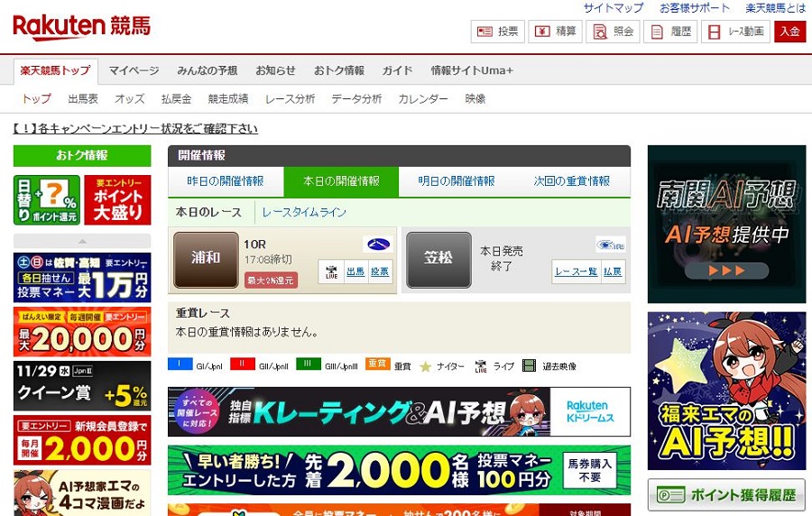Viewport: 812px width, 516px height.
Task: Go to マイページ tab
Action: (x=134, y=70)
